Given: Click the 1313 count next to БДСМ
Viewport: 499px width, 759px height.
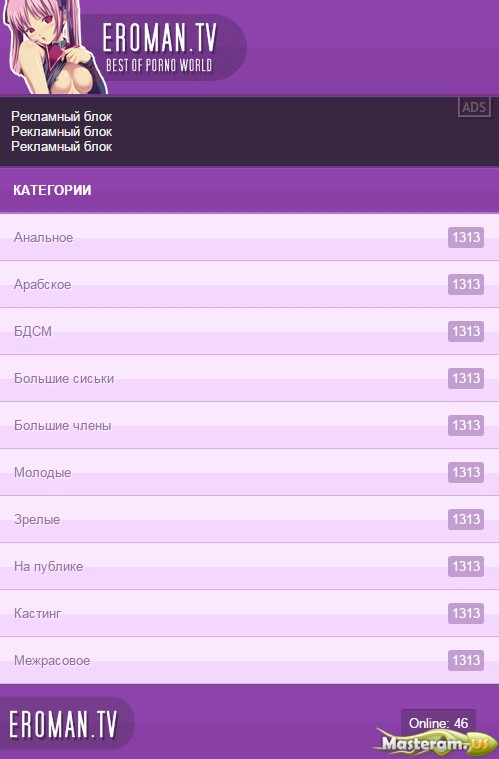Looking at the screenshot, I should [466, 331].
